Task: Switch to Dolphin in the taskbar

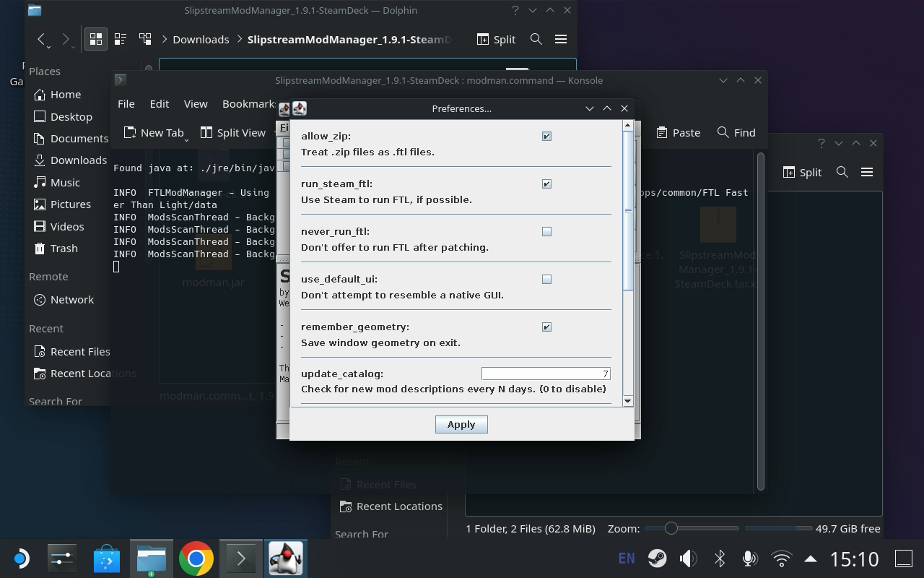Action: click(x=152, y=558)
